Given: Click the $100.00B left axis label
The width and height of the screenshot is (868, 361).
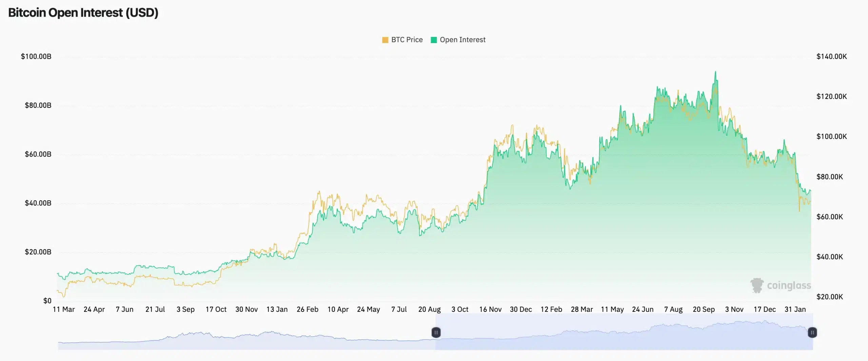Looking at the screenshot, I should pos(36,56).
